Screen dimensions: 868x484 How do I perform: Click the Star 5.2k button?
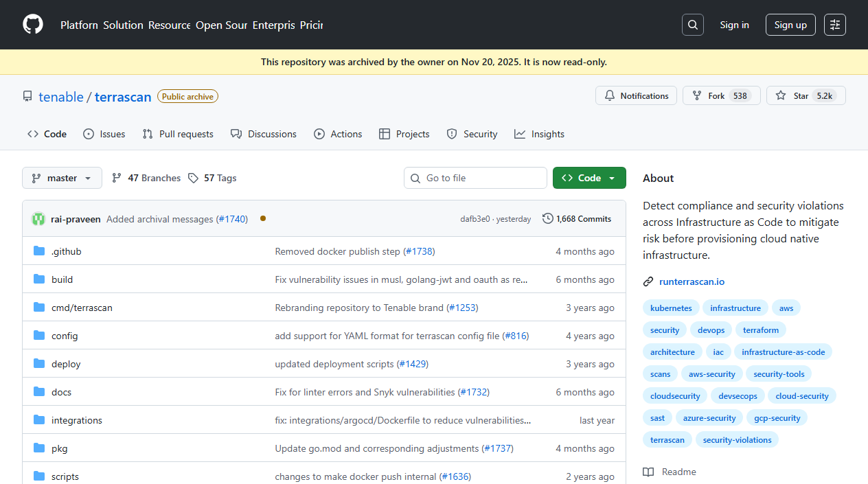pyautogui.click(x=806, y=95)
